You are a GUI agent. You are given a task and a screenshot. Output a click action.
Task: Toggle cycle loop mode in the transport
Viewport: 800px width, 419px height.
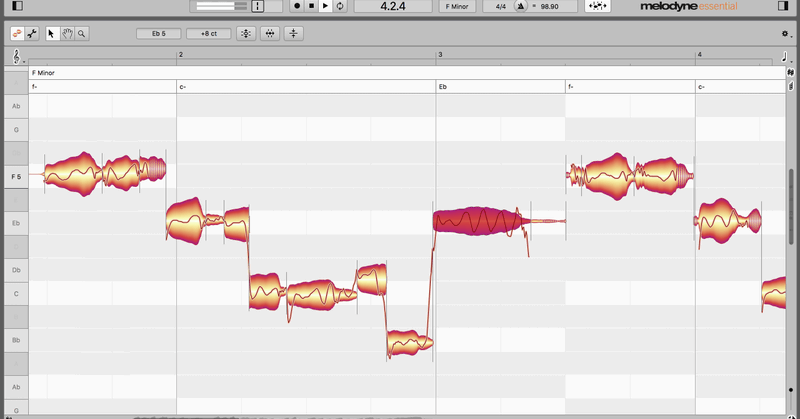tap(340, 6)
